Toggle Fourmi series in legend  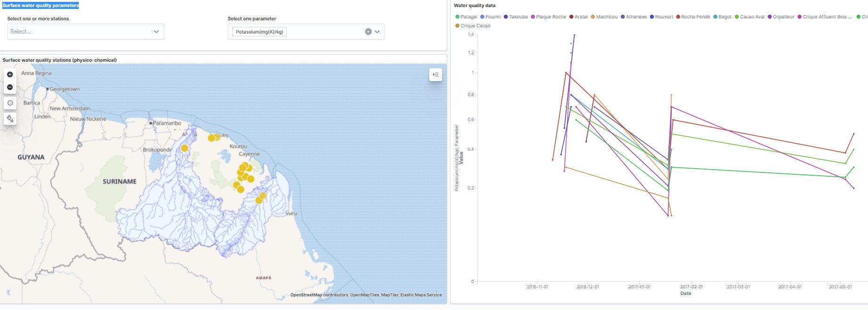[490, 16]
